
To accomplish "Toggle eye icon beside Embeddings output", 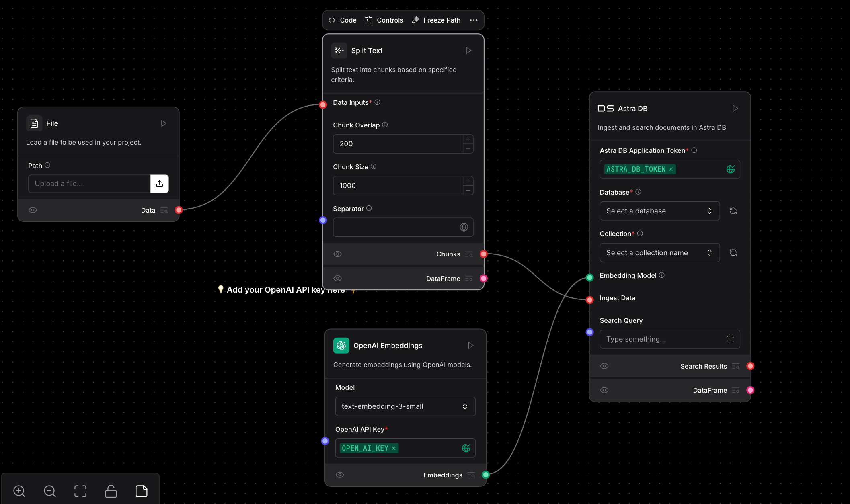I will coord(340,475).
